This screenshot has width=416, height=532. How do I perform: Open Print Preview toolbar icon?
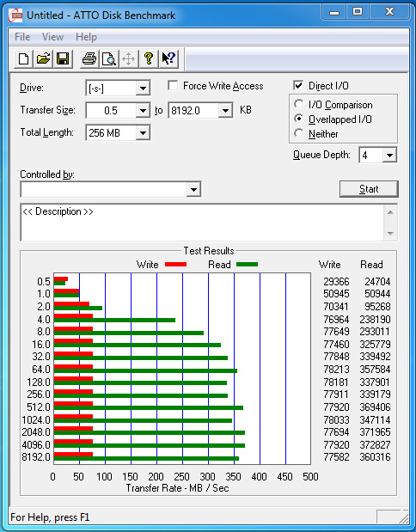click(109, 59)
